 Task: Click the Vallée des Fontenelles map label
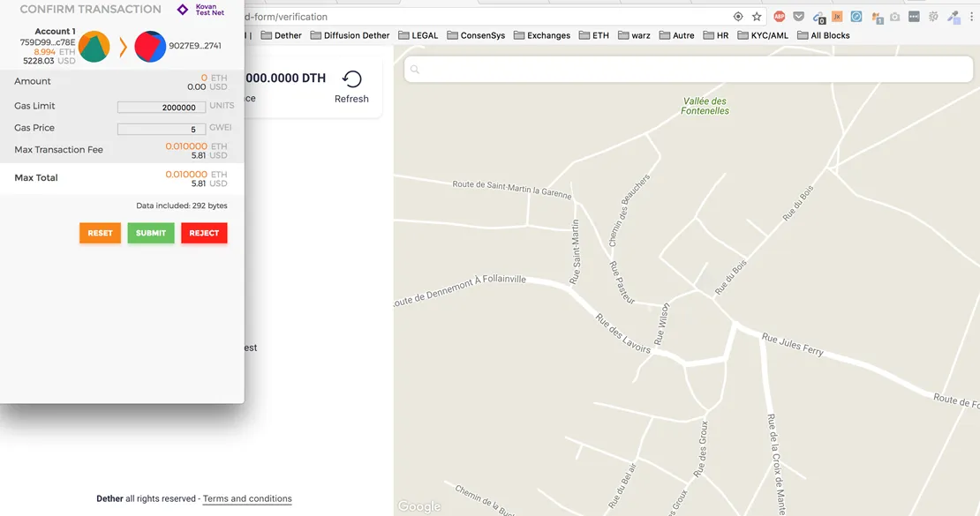point(705,106)
